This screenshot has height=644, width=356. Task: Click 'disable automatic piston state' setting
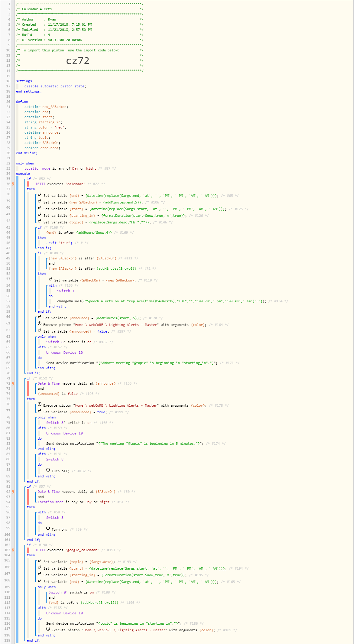55,86
